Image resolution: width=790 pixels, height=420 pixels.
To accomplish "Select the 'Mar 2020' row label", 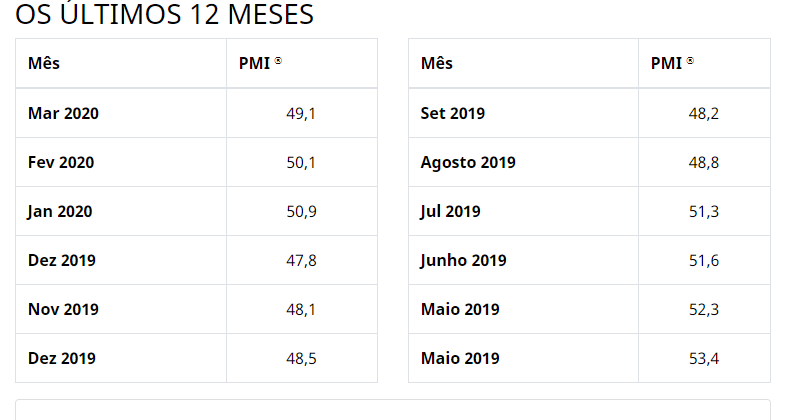I will [63, 113].
